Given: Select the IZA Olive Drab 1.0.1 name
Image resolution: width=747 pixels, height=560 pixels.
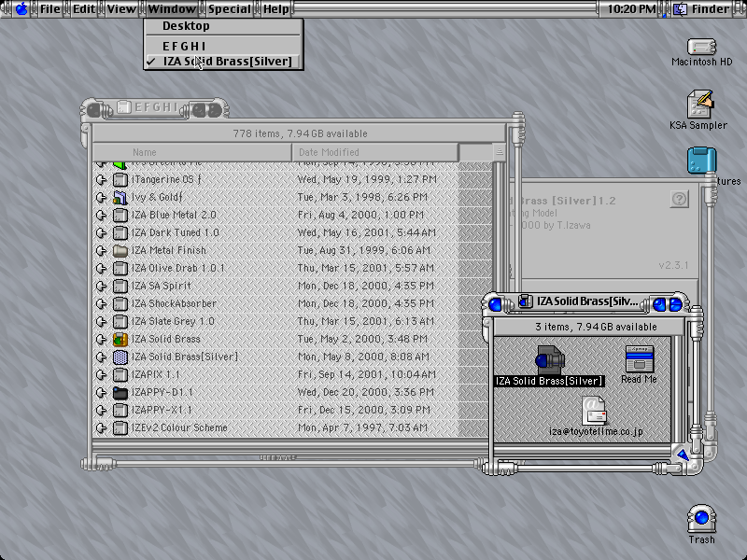Looking at the screenshot, I should (x=177, y=268).
